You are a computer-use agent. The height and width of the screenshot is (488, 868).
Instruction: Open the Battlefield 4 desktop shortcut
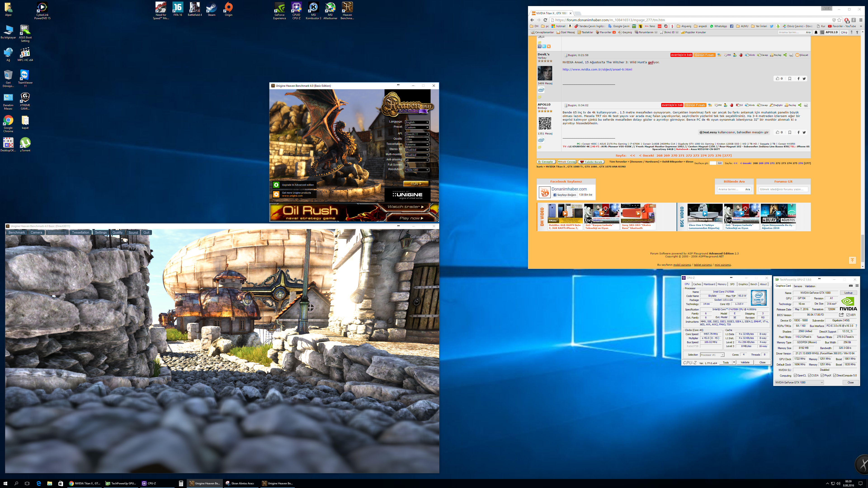[x=195, y=9]
